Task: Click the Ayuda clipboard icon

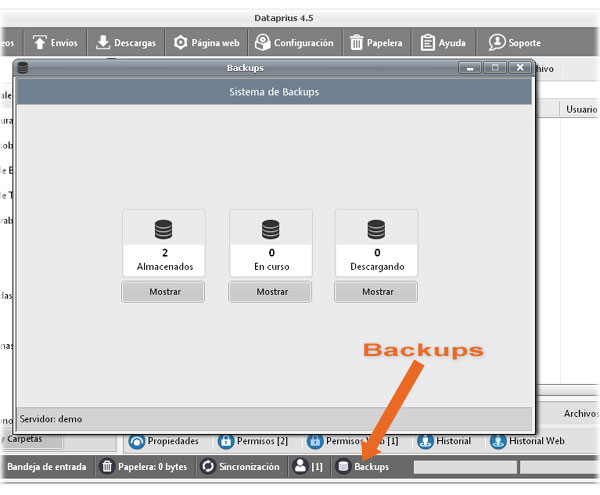Action: tap(427, 42)
